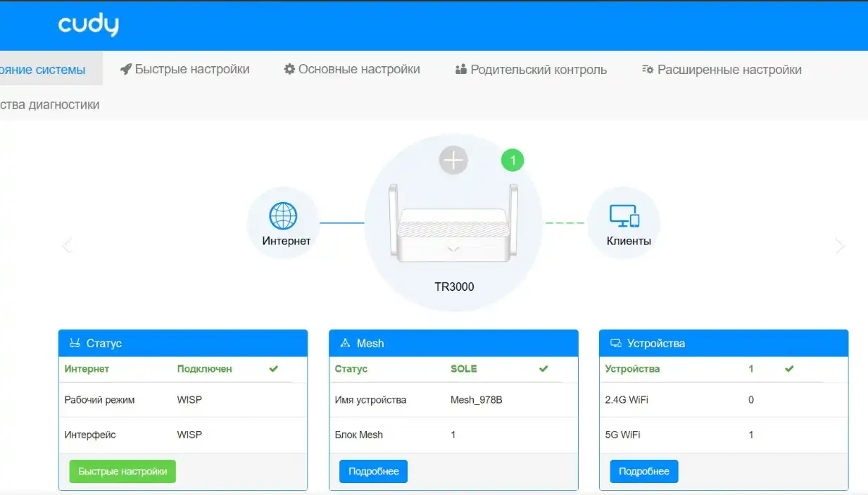Click the right carousel arrow

pos(839,245)
